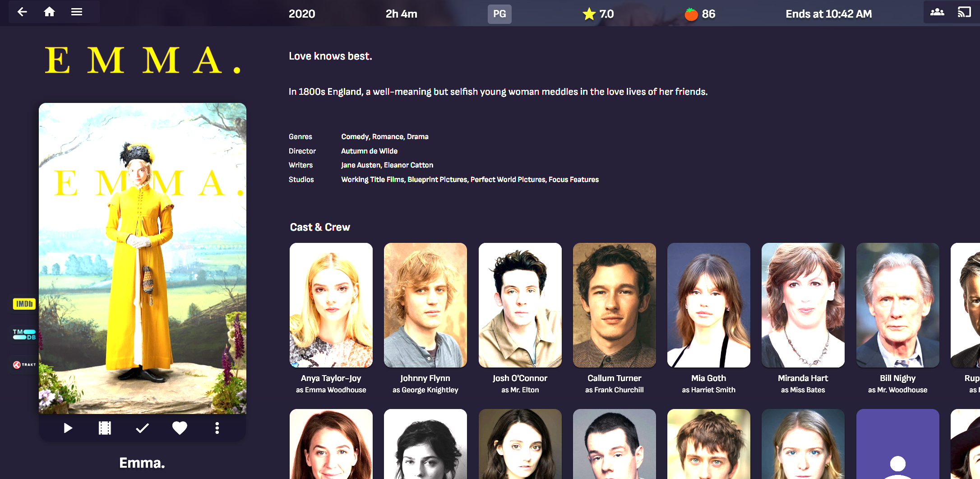Open director Autumn de Wilde

click(369, 151)
